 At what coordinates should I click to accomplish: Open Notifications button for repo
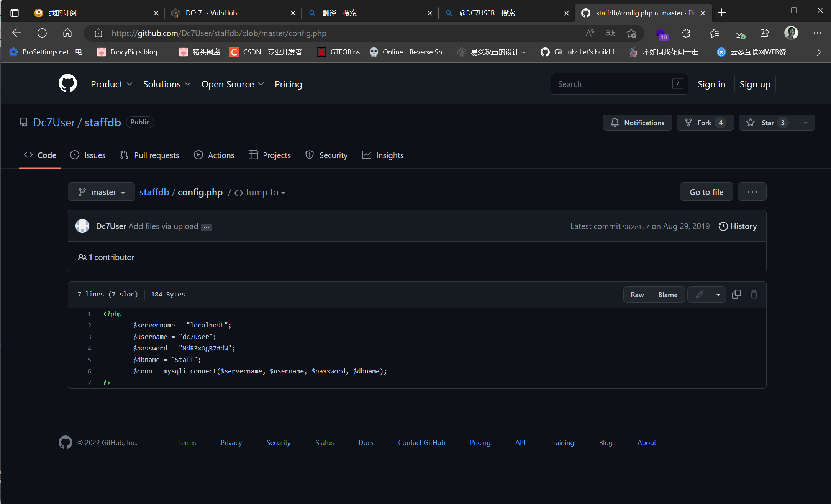tap(637, 123)
